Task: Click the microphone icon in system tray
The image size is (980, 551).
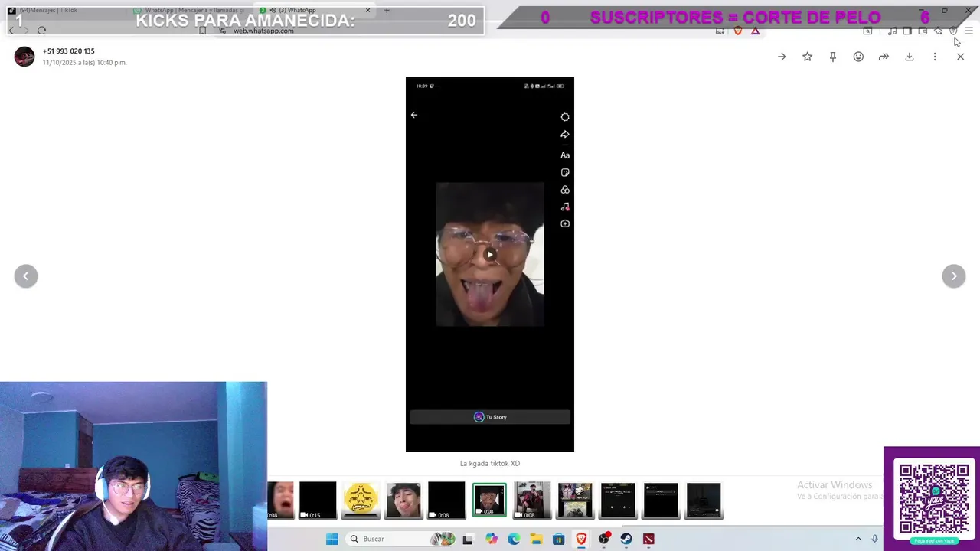Action: [874, 539]
